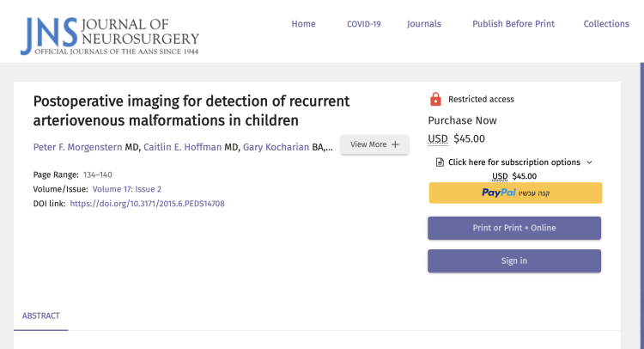Image resolution: width=644 pixels, height=349 pixels.
Task: Open the Collections menu item
Action: [x=606, y=24]
